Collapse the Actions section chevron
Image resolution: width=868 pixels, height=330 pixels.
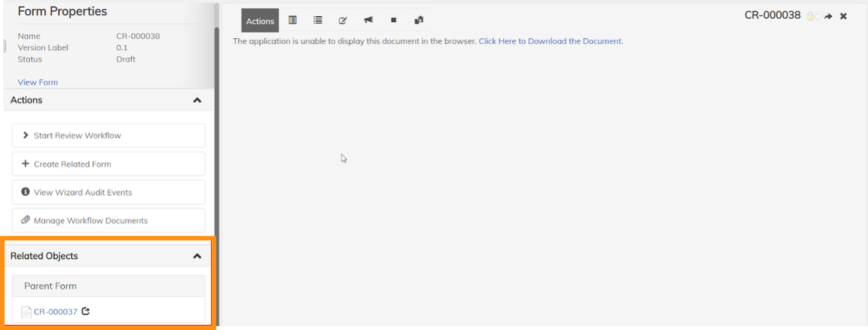coord(197,100)
